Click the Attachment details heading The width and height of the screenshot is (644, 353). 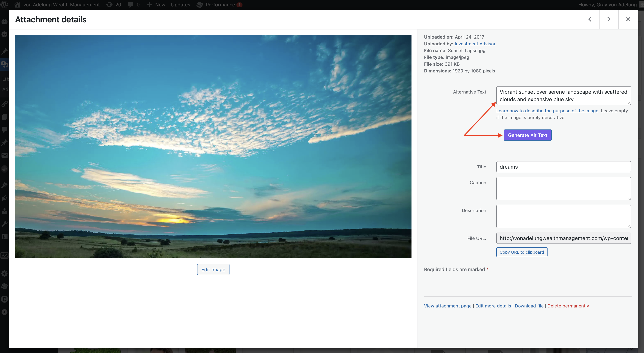tap(51, 19)
